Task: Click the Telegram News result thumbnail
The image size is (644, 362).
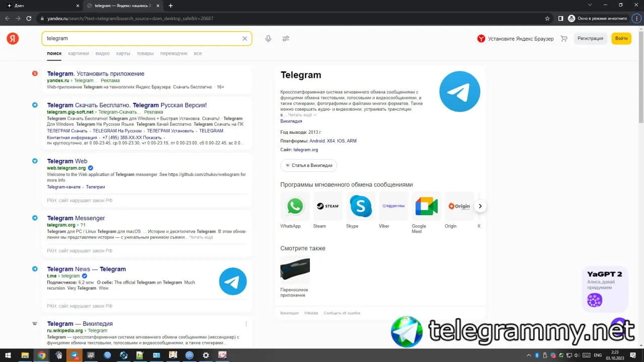Action: 233,282
